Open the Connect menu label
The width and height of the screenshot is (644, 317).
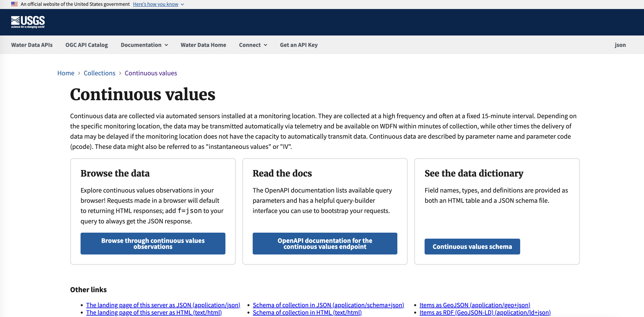[x=249, y=45]
